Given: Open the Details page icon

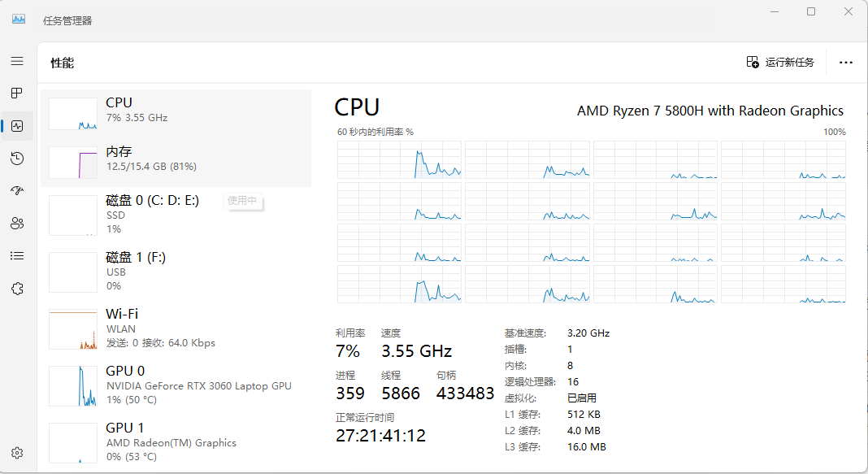Looking at the screenshot, I should click(x=17, y=256).
